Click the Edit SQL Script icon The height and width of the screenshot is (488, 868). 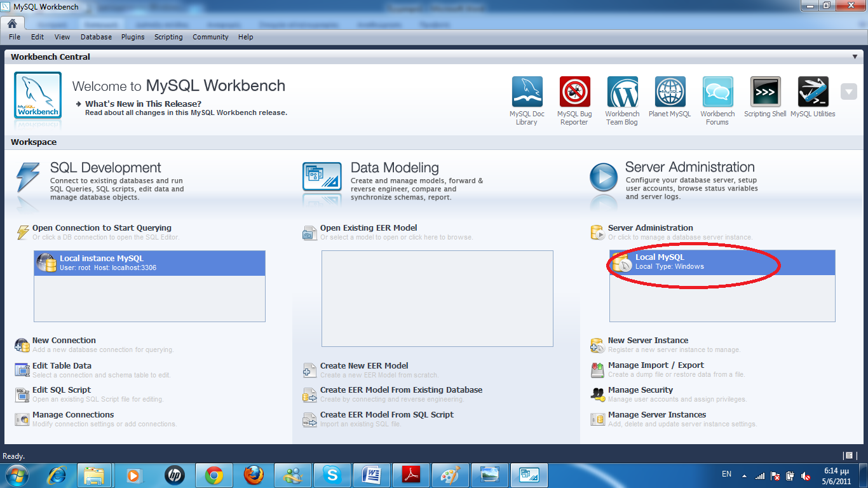tap(22, 395)
